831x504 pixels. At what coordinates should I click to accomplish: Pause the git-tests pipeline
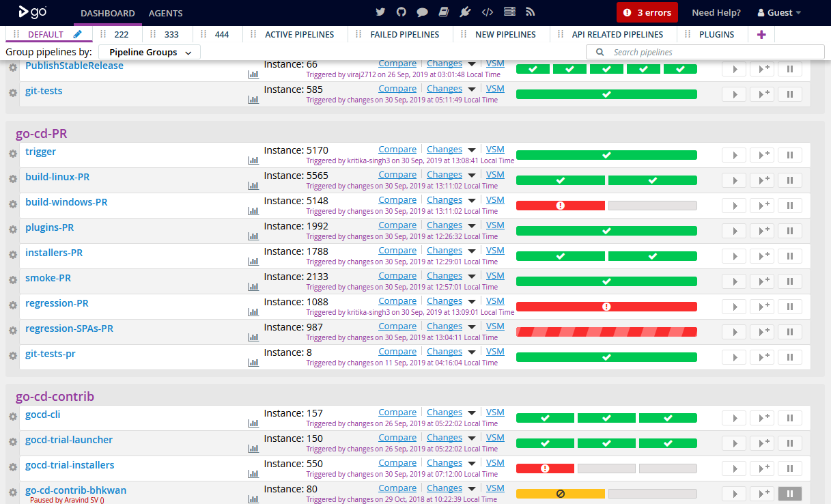pos(790,94)
